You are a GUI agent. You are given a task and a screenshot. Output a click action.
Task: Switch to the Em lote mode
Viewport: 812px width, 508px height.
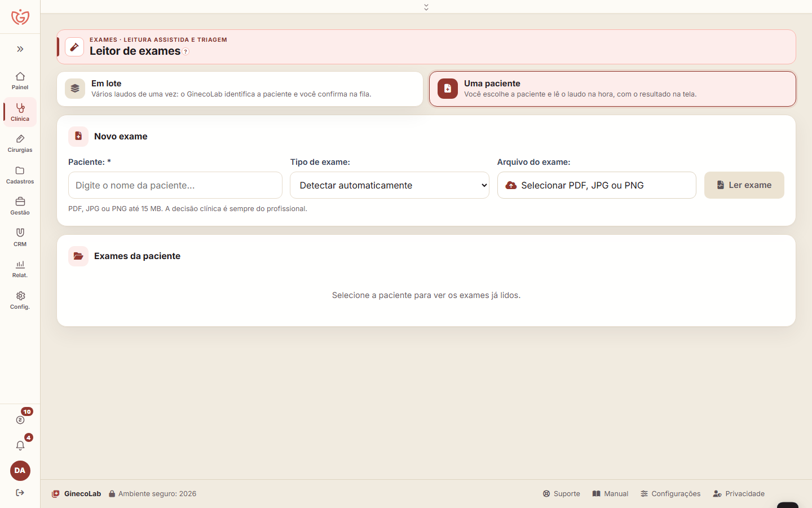pos(240,89)
